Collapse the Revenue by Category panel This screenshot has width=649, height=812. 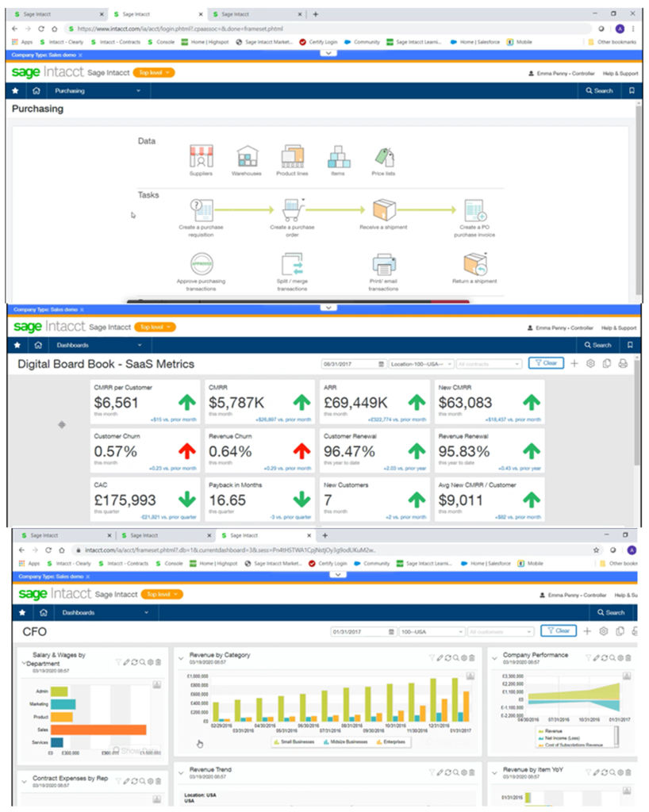click(181, 658)
